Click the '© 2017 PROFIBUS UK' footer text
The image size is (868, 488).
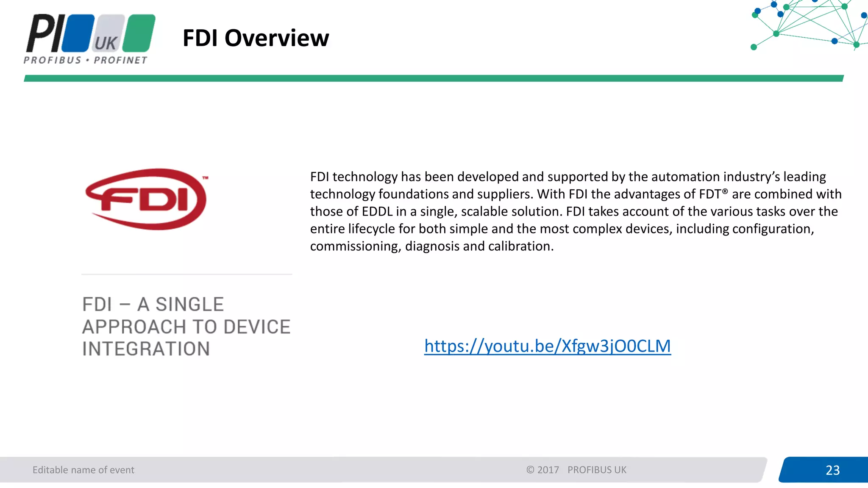(x=576, y=470)
